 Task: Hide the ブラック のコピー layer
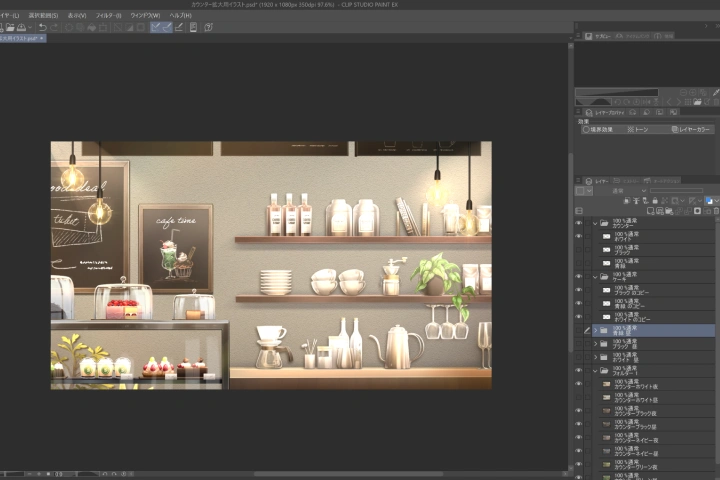pos(579,290)
